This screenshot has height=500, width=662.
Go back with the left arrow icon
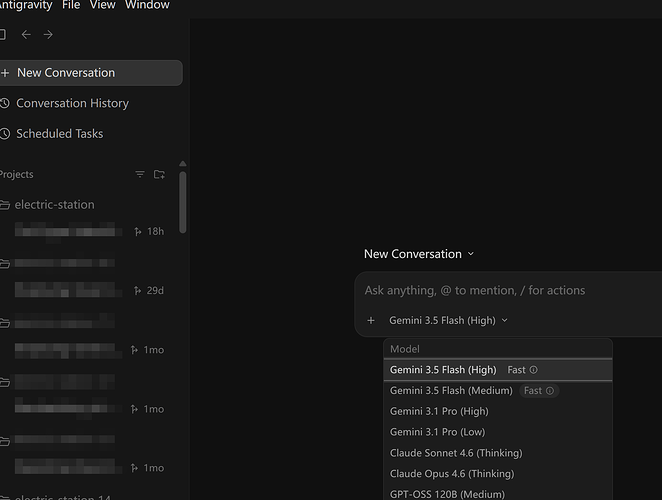[x=26, y=35]
